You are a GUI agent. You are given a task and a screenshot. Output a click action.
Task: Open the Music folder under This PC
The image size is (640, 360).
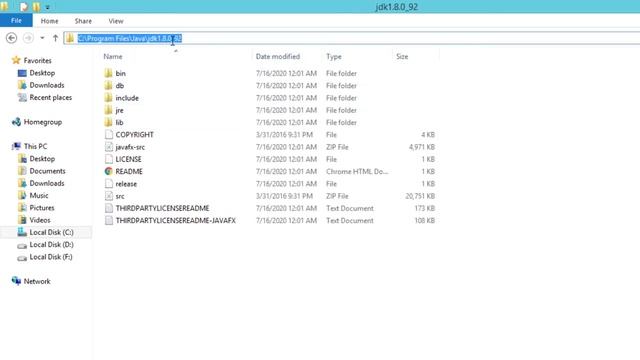click(x=39, y=196)
